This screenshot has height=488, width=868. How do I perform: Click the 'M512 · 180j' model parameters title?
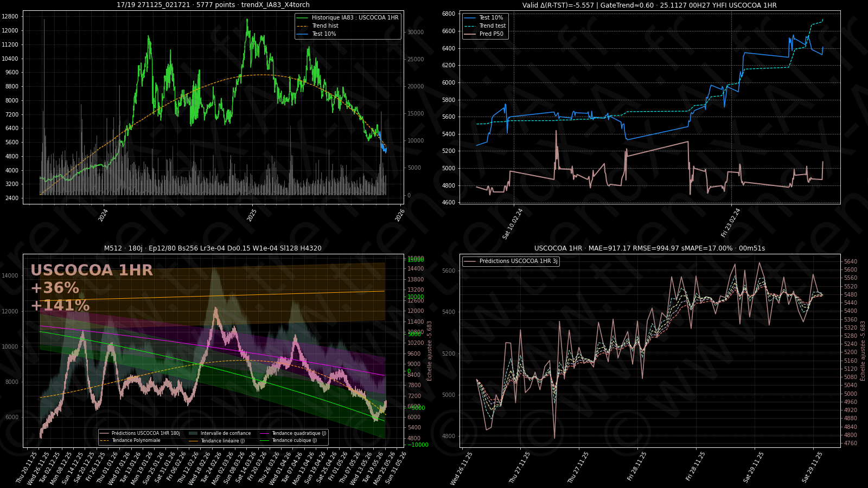pos(213,248)
